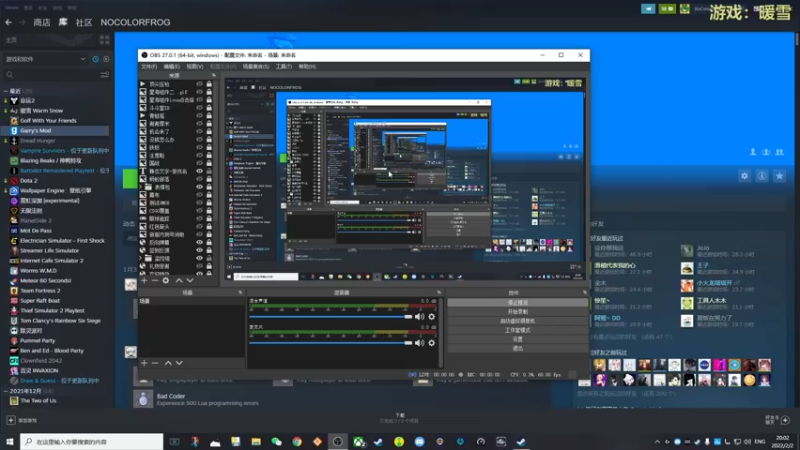Toggle lock on 表情包 folder source
The width and height of the screenshot is (800, 450).
[209, 187]
